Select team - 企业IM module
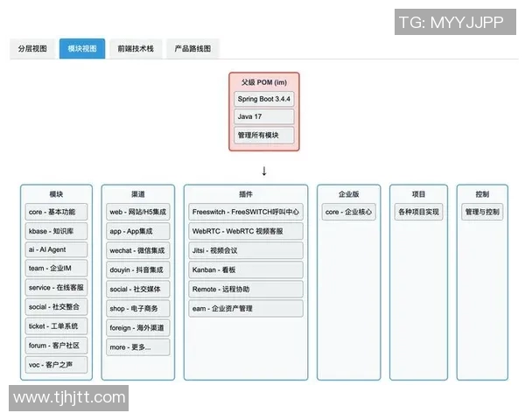This screenshot has width=525, height=420. coord(56,269)
